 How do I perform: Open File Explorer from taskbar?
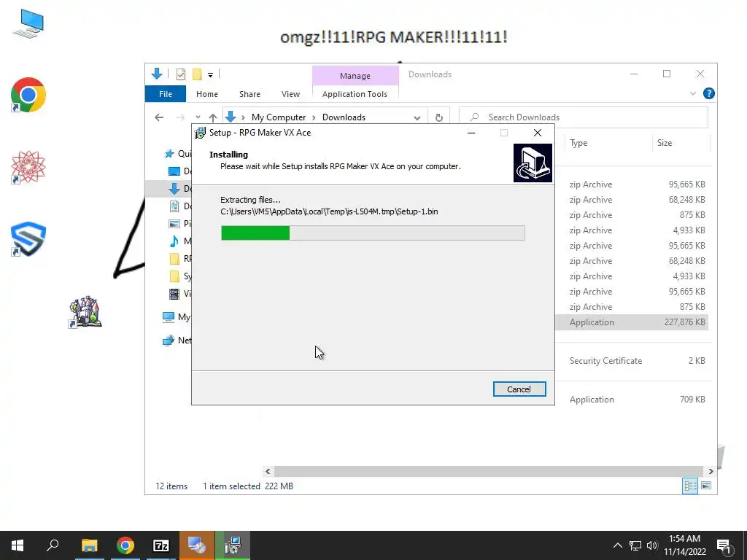pyautogui.click(x=89, y=545)
